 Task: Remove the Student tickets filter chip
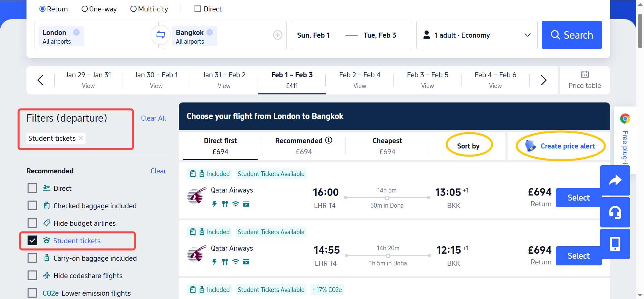tap(80, 138)
